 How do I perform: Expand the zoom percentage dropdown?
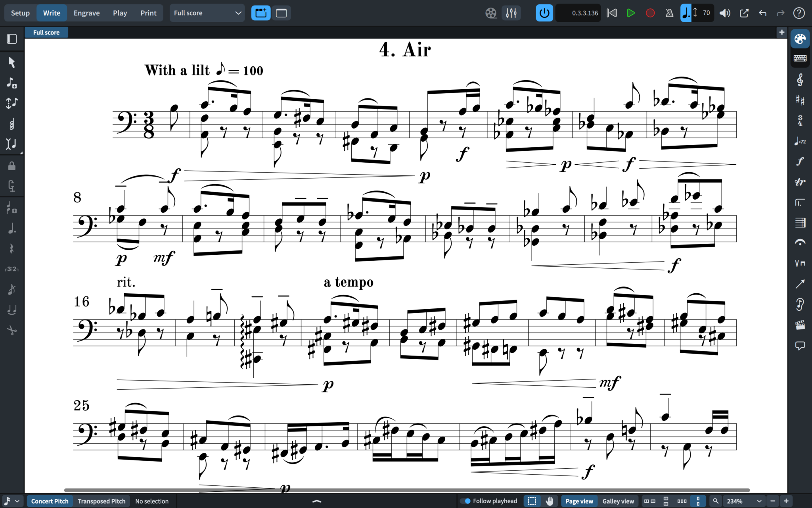click(759, 501)
